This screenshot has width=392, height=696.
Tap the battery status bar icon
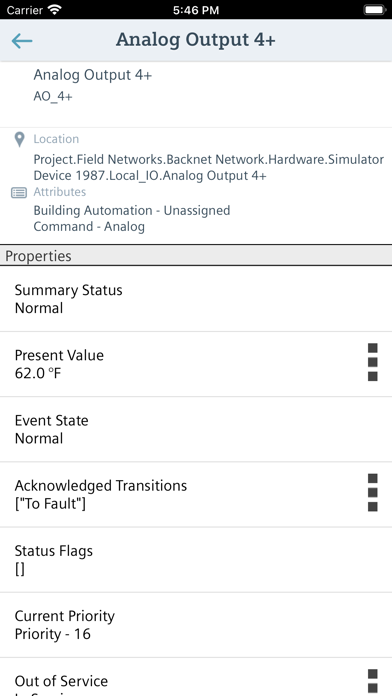(x=375, y=10)
